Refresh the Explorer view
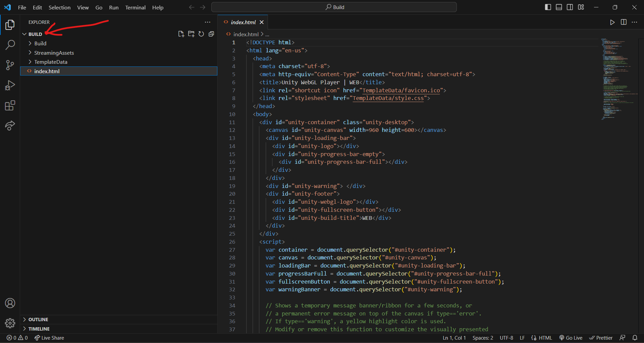 [201, 34]
